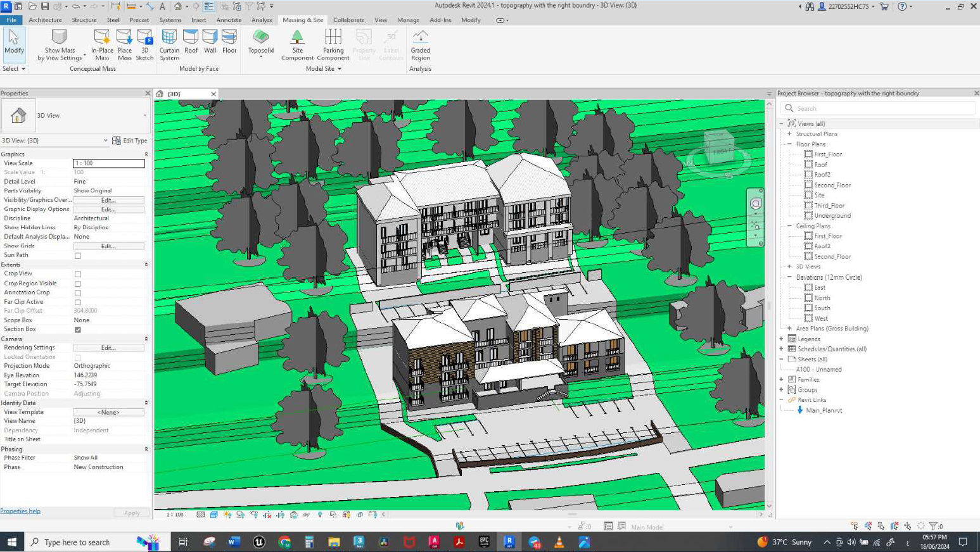Open the File menu

[x=11, y=20]
